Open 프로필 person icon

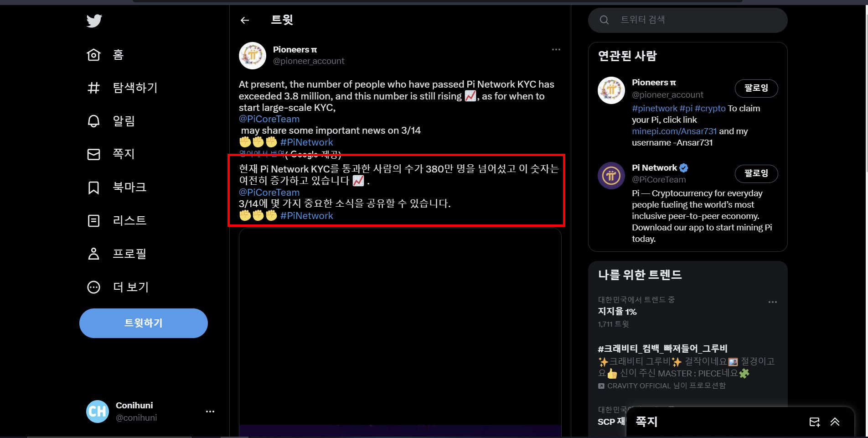(x=93, y=254)
